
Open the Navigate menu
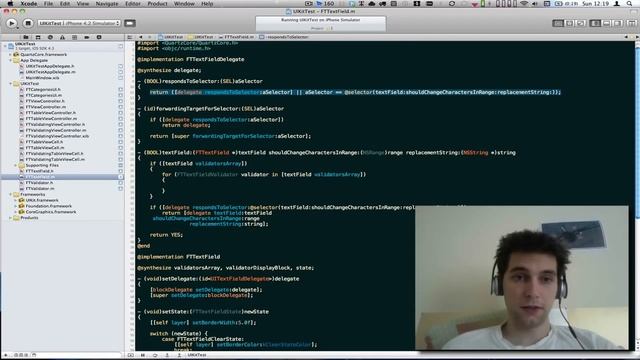(107, 4)
